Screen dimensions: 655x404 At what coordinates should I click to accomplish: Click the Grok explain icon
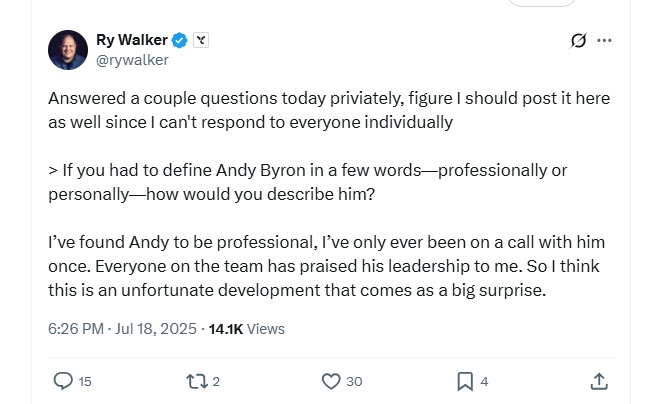(x=577, y=41)
